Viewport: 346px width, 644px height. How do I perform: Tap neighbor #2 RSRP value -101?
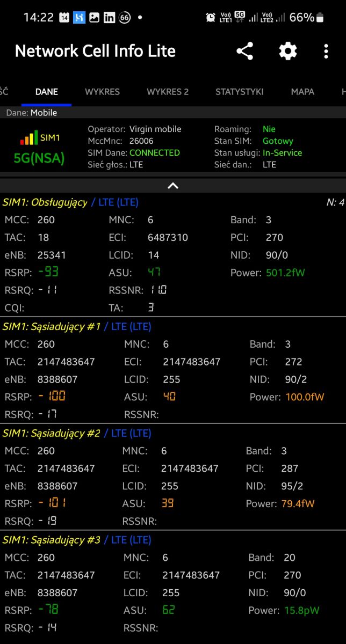pos(52,503)
